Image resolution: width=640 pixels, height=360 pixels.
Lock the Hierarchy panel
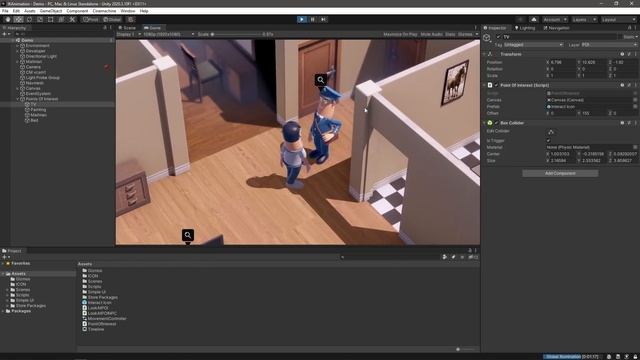click(x=105, y=28)
